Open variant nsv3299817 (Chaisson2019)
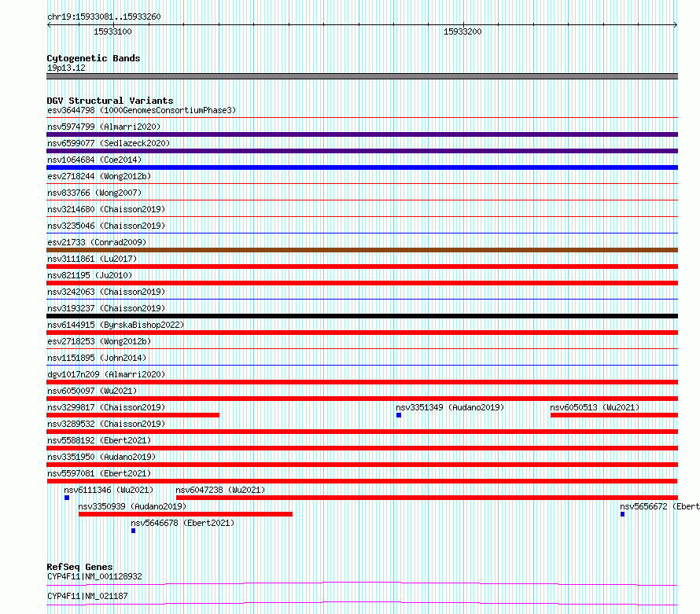700x614 pixels. (106, 407)
